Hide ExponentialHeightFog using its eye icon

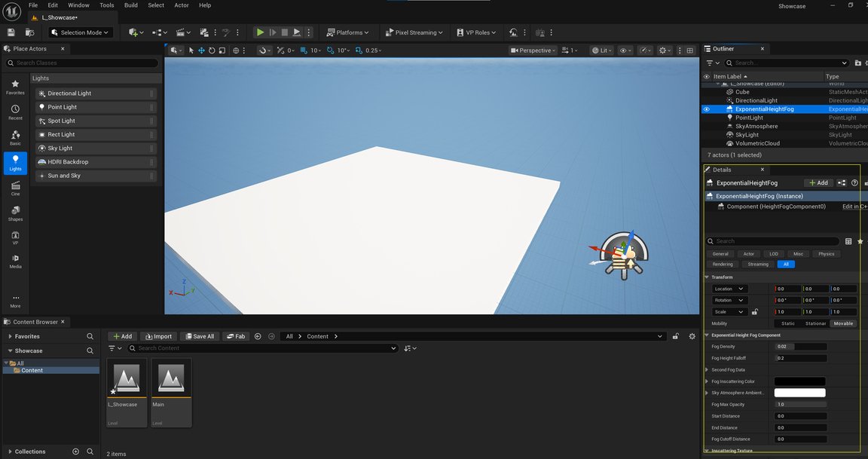[x=707, y=109]
